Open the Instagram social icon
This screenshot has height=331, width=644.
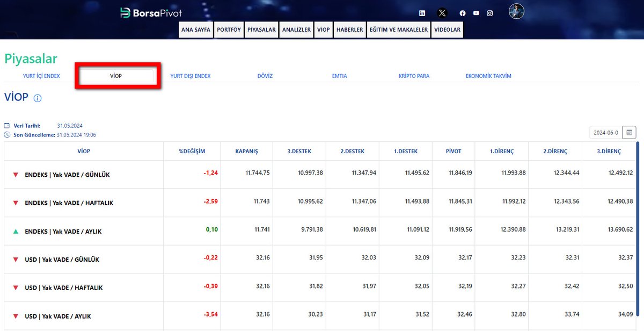(489, 13)
